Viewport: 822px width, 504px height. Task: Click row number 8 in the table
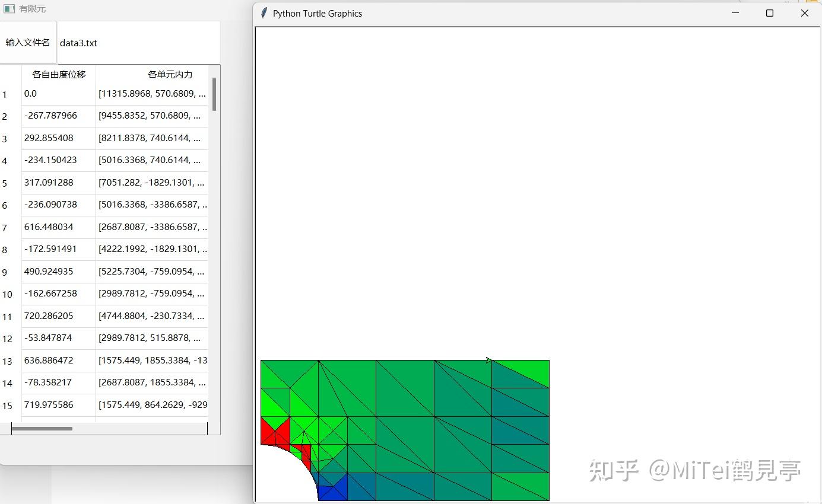5,250
